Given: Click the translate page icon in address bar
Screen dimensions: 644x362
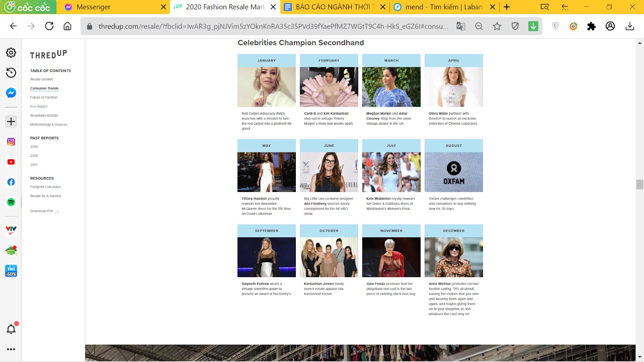Looking at the screenshot, I should click(x=460, y=26).
